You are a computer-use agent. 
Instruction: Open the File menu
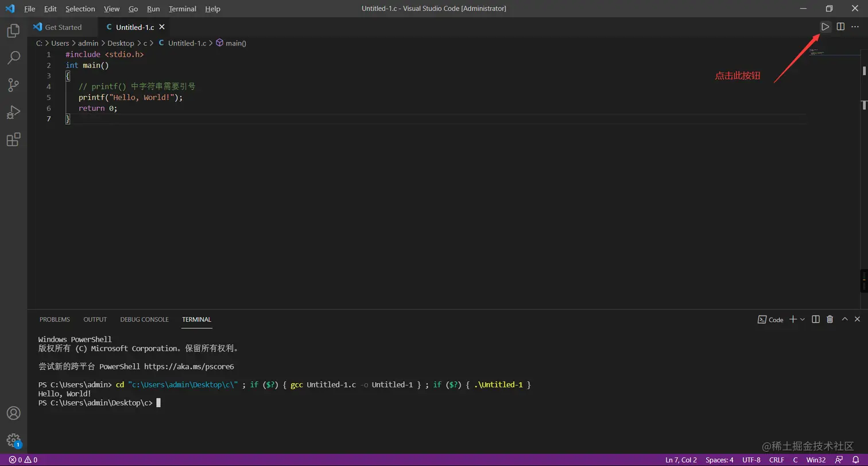[30, 9]
